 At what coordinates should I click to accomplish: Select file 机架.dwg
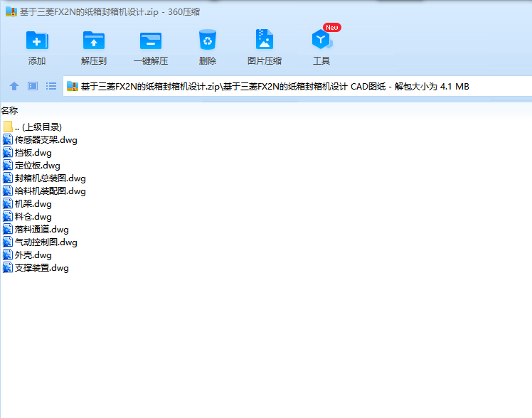point(28,204)
